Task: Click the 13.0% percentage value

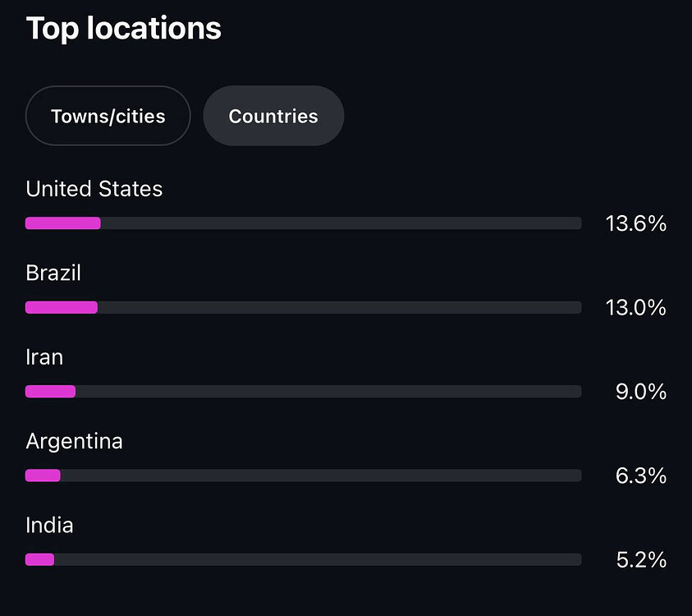Action: pos(635,307)
